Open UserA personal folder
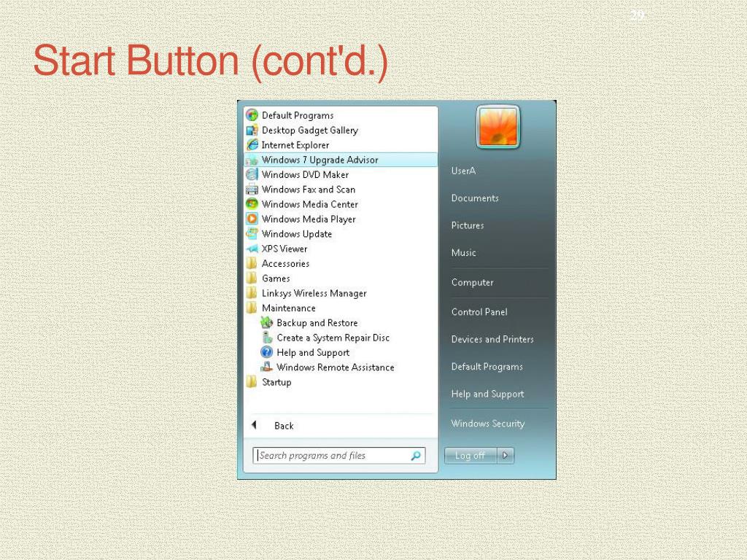This screenshot has width=747, height=560. pyautogui.click(x=463, y=171)
